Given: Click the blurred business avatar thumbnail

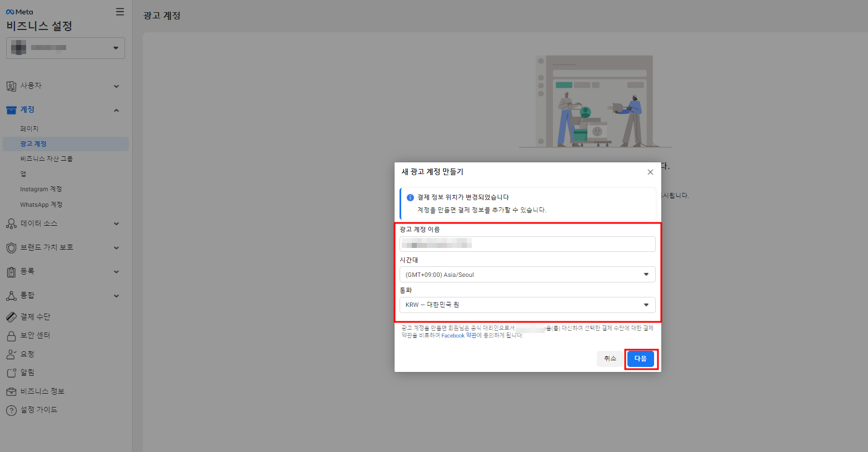Looking at the screenshot, I should click(x=19, y=48).
